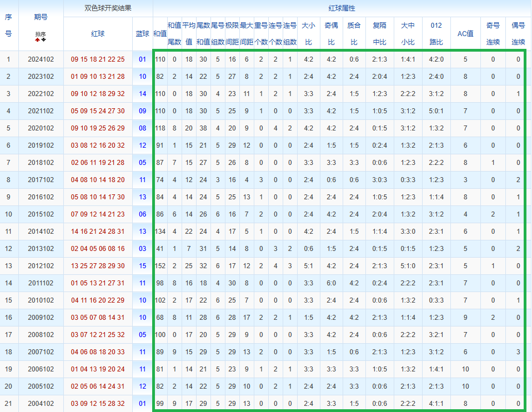Click the 双色球开奖结果 group header
The height and width of the screenshot is (412, 532).
[108, 8]
